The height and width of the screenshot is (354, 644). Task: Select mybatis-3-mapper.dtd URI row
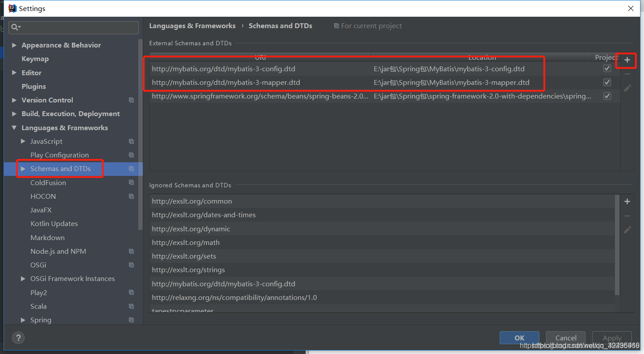click(x=261, y=82)
